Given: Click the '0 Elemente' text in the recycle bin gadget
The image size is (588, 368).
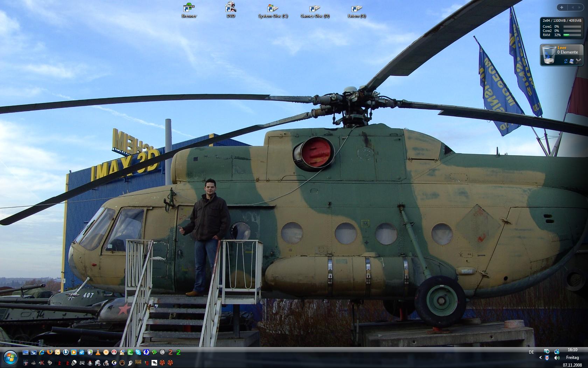Looking at the screenshot, I should [x=568, y=52].
